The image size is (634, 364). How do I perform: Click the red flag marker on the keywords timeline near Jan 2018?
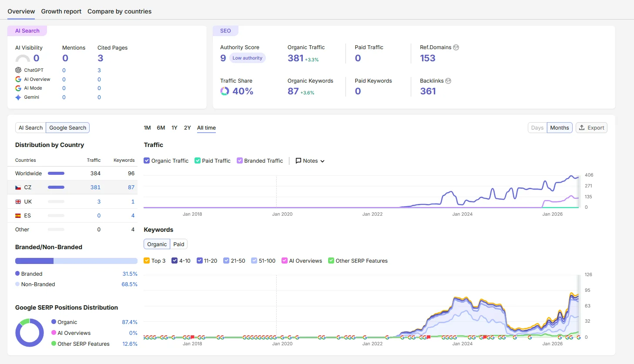click(192, 337)
